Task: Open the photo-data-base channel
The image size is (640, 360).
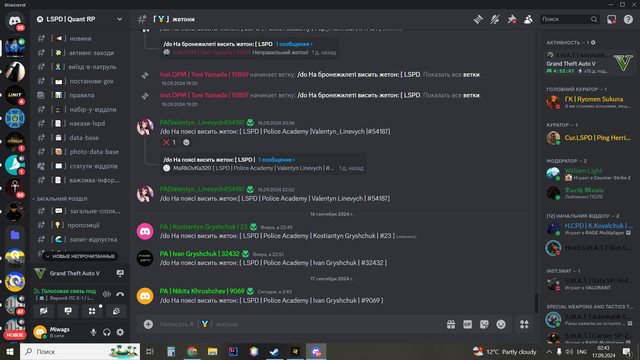Action: click(80, 151)
